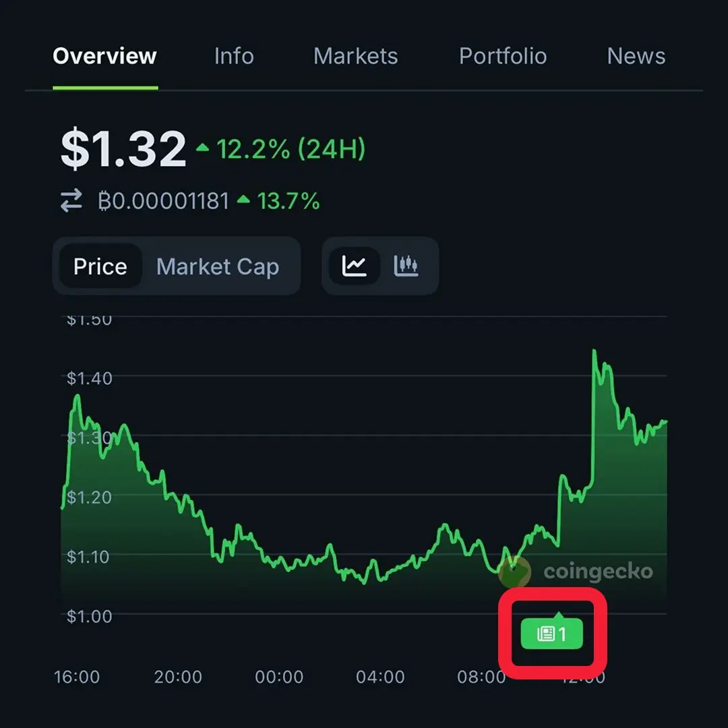Select the Market Cap chart toggle
The width and height of the screenshot is (728, 728).
218,266
